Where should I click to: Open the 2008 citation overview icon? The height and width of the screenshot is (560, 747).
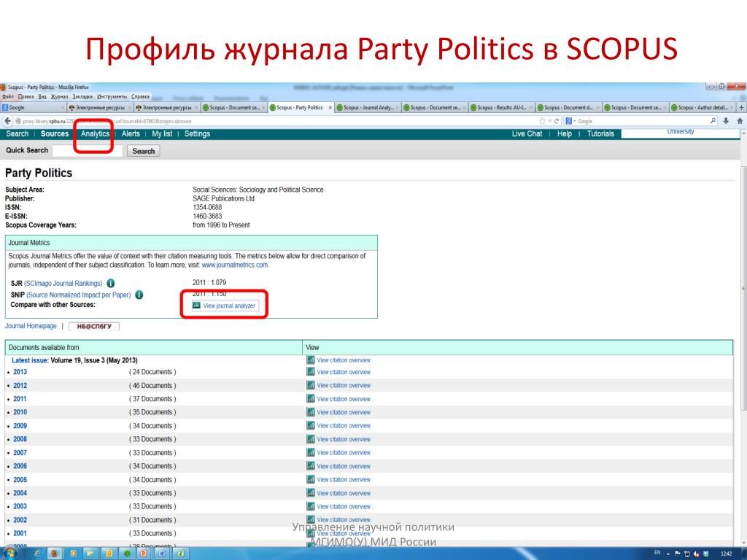click(x=311, y=439)
